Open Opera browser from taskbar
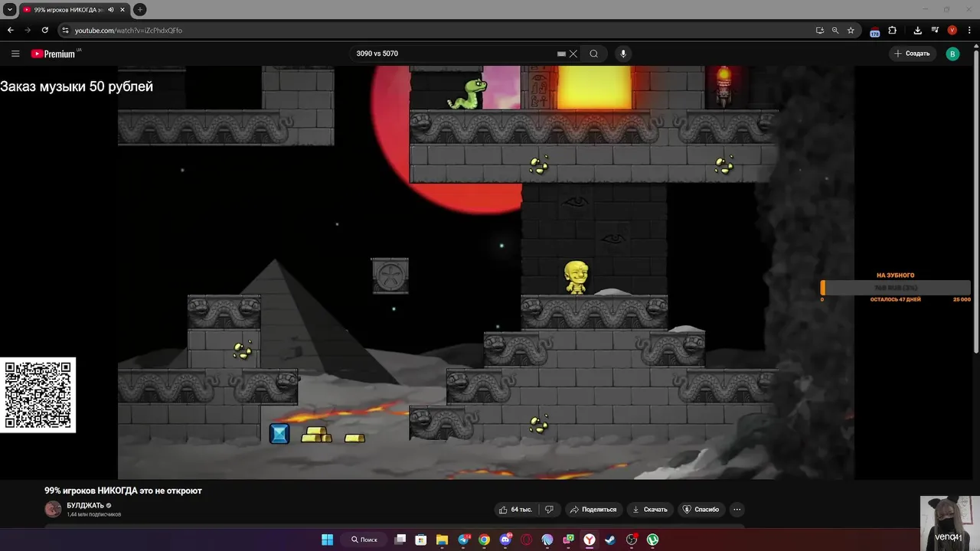 pos(526,540)
